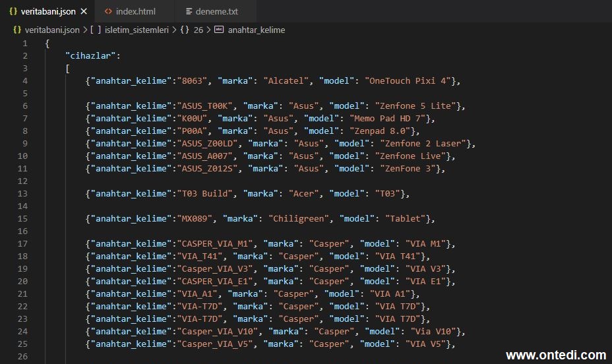Click the "8063" value on line 4
This screenshot has width=612, height=364.
[192, 80]
